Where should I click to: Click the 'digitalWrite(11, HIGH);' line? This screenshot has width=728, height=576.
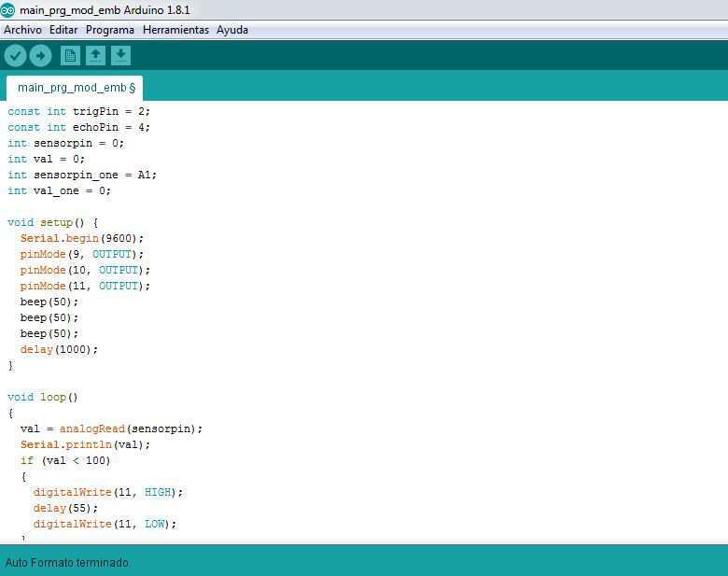coord(107,492)
